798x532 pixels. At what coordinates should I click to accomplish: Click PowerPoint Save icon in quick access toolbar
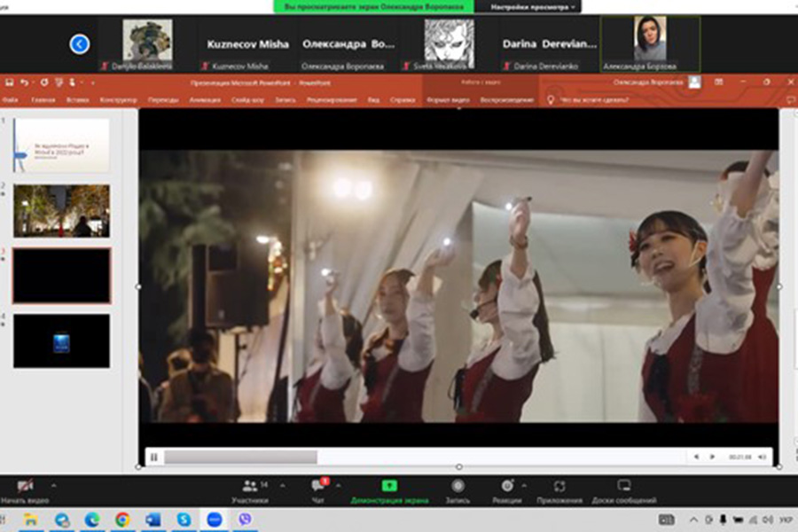pyautogui.click(x=9, y=82)
